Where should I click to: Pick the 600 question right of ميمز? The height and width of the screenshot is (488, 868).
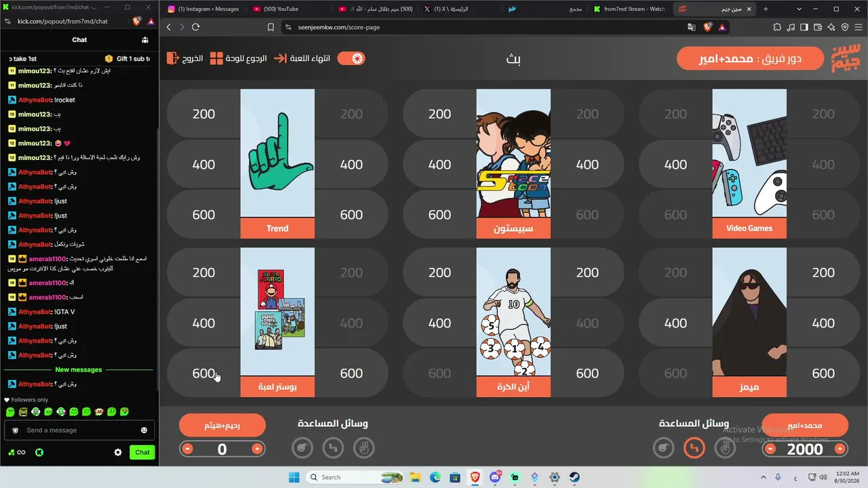point(823,373)
